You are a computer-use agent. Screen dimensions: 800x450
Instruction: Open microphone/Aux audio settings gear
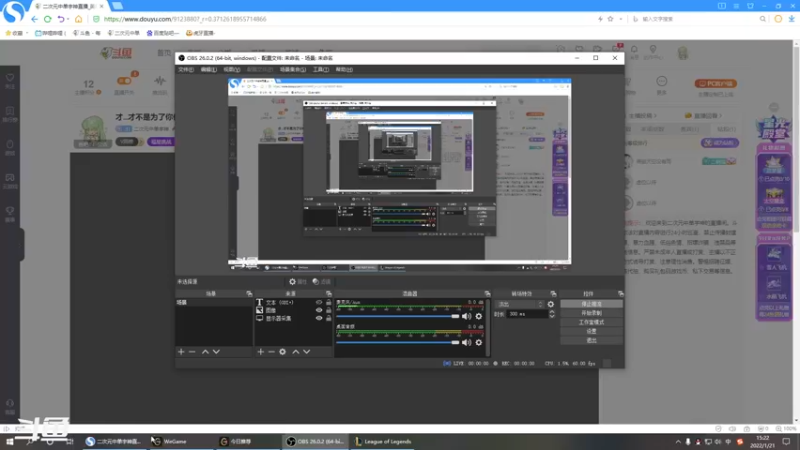(479, 316)
